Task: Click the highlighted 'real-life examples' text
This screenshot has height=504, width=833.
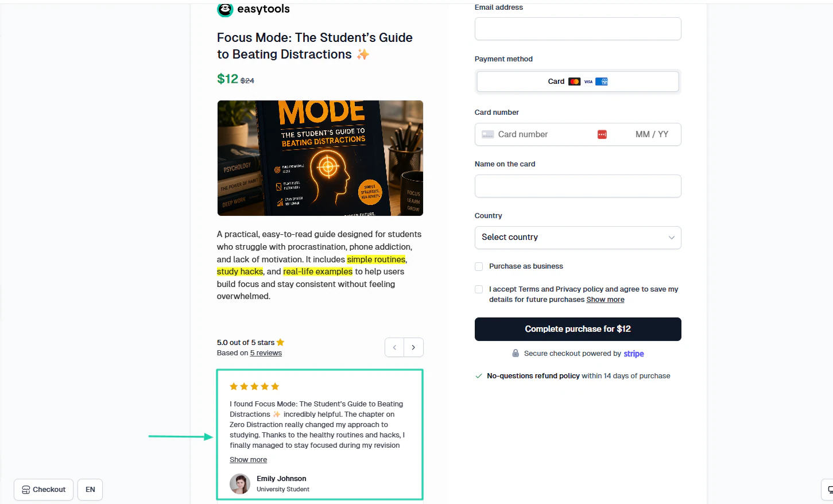Action: (317, 272)
